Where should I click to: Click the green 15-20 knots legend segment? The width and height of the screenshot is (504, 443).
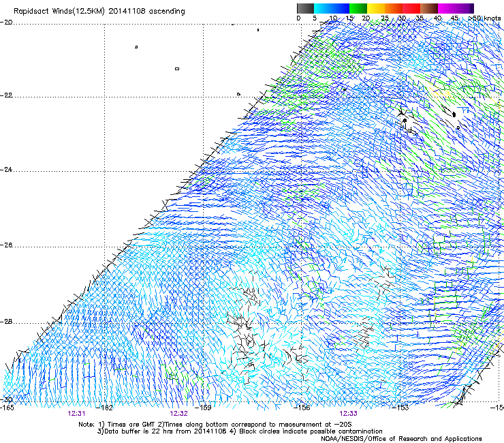[x=358, y=8]
